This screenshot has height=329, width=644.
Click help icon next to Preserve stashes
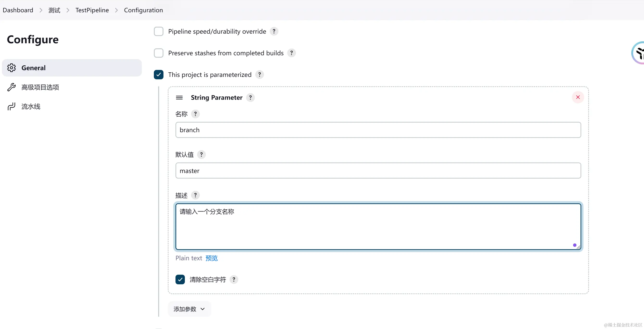[x=291, y=53]
